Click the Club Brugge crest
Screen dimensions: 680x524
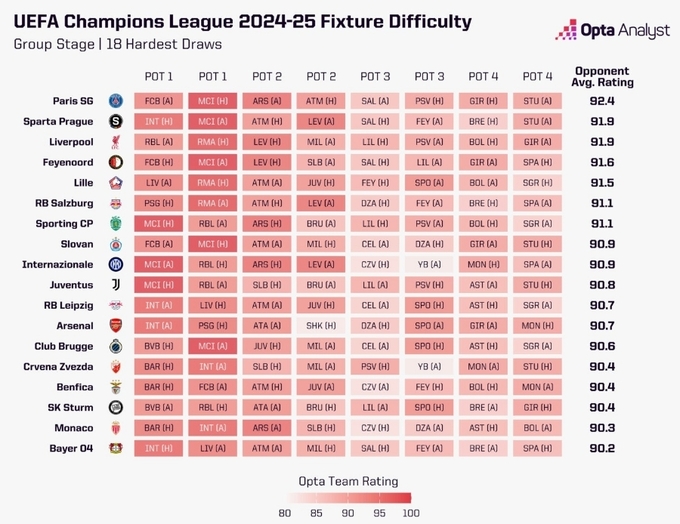pos(116,346)
